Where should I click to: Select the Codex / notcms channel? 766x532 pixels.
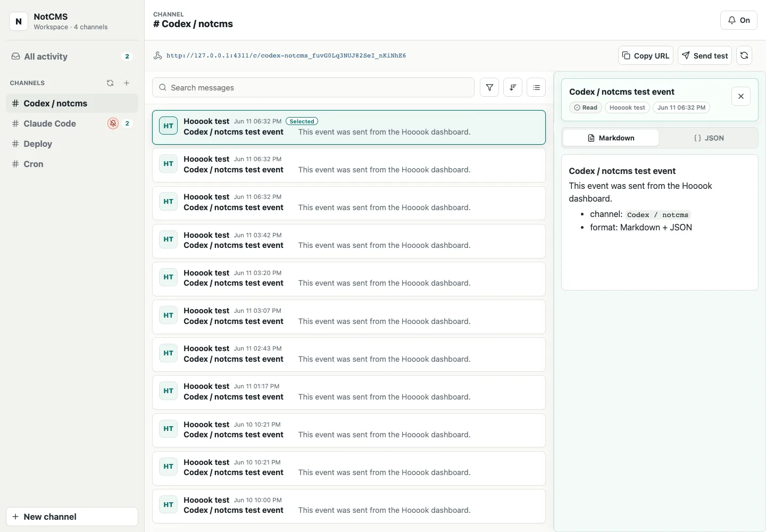point(72,103)
